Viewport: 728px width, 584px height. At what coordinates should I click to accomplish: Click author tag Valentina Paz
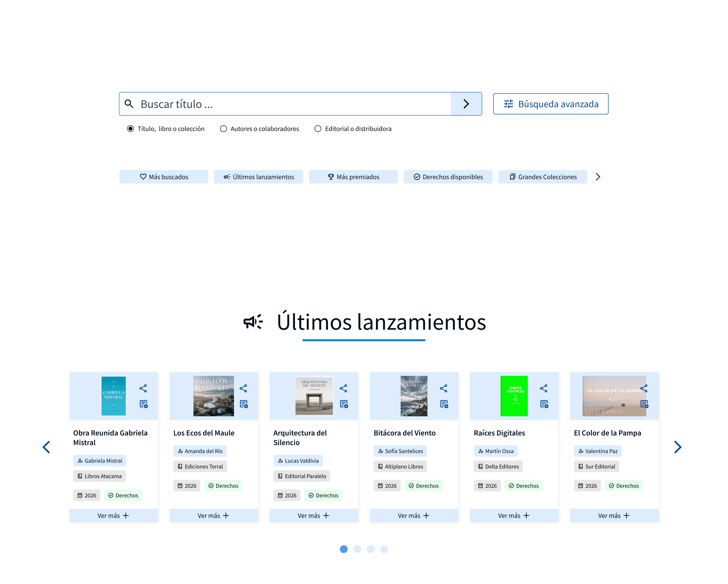click(597, 451)
